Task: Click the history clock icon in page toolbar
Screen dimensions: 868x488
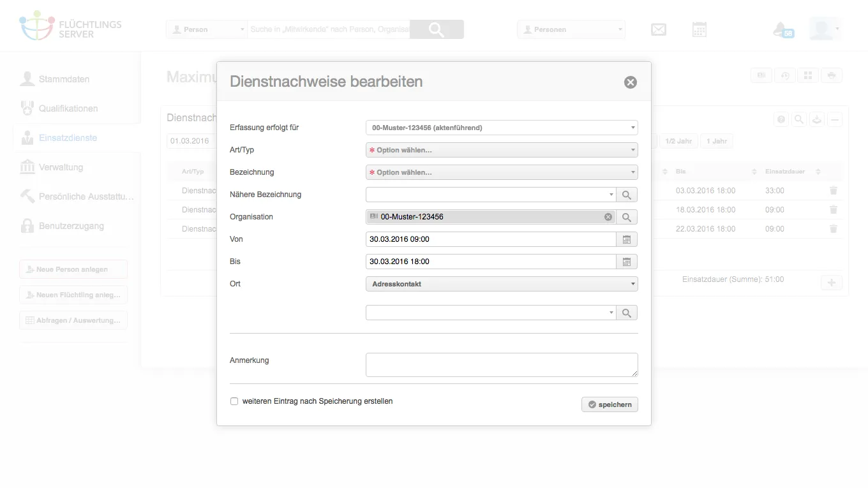Action: click(x=785, y=75)
